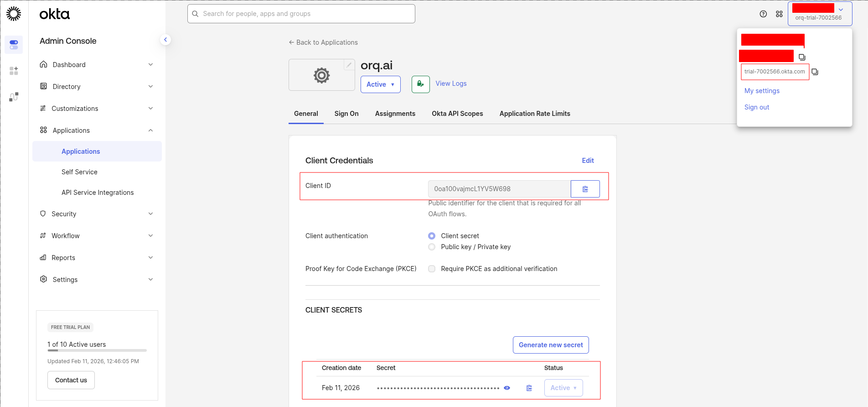Switch to the Application Rate Limits tab
Viewport: 868px width, 407px height.
point(535,114)
